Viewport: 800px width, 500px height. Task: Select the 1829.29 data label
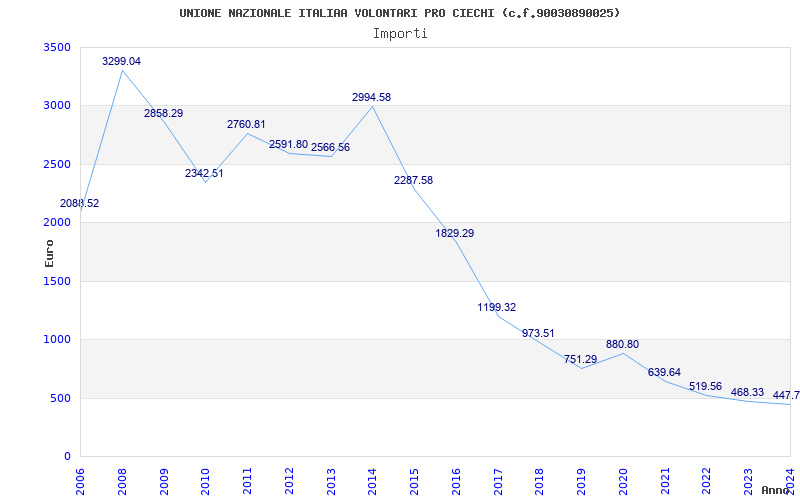pos(455,233)
